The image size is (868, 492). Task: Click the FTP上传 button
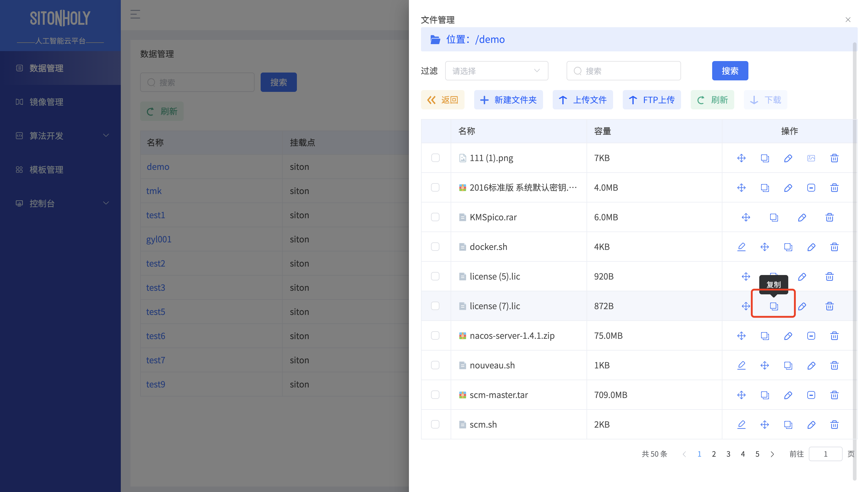click(x=651, y=100)
